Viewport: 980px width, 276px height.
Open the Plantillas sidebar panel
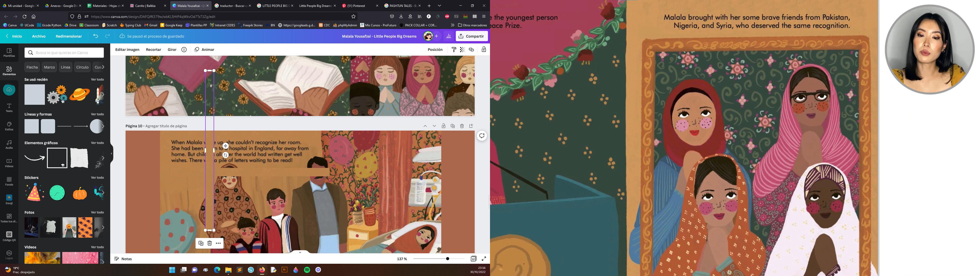point(9,53)
